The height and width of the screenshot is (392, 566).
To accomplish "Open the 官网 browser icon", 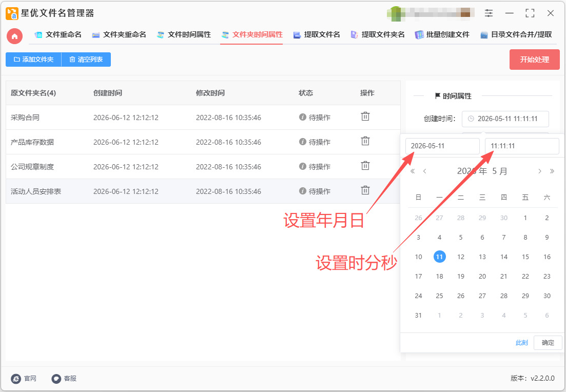I will point(16,379).
